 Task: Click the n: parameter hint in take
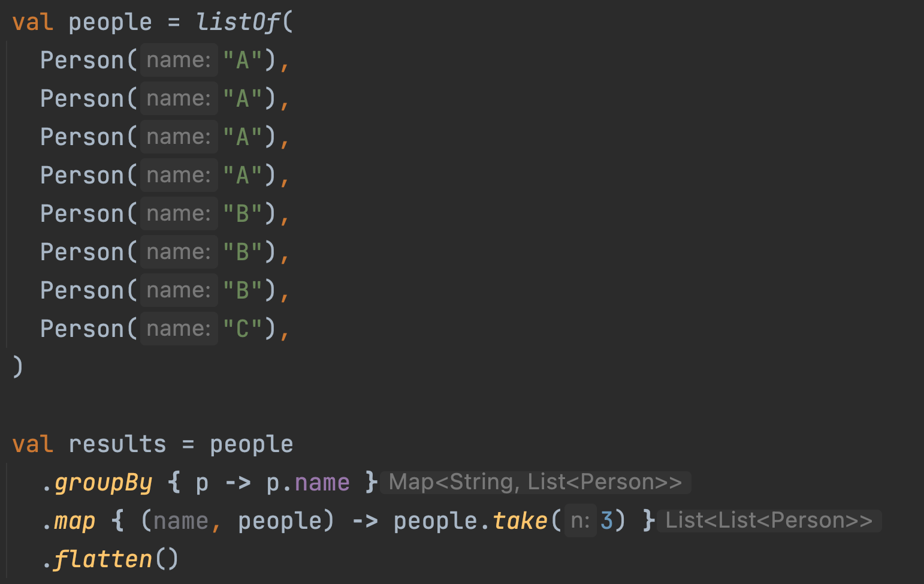pos(580,521)
